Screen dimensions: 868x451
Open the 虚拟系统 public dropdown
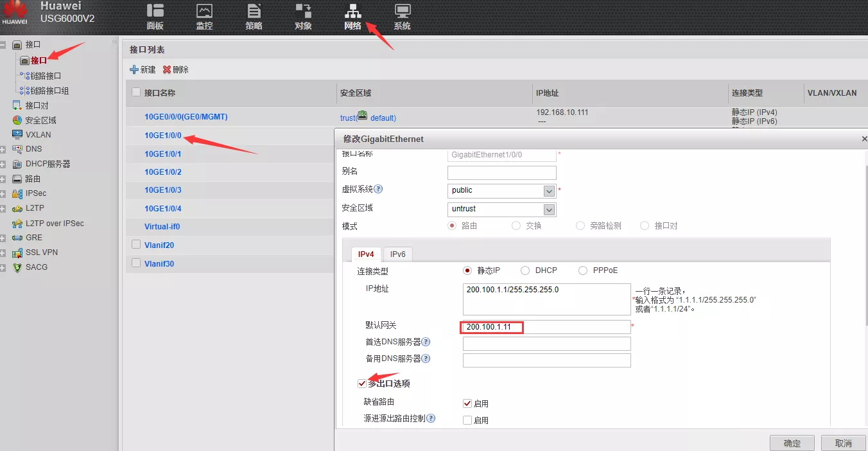pyautogui.click(x=549, y=191)
